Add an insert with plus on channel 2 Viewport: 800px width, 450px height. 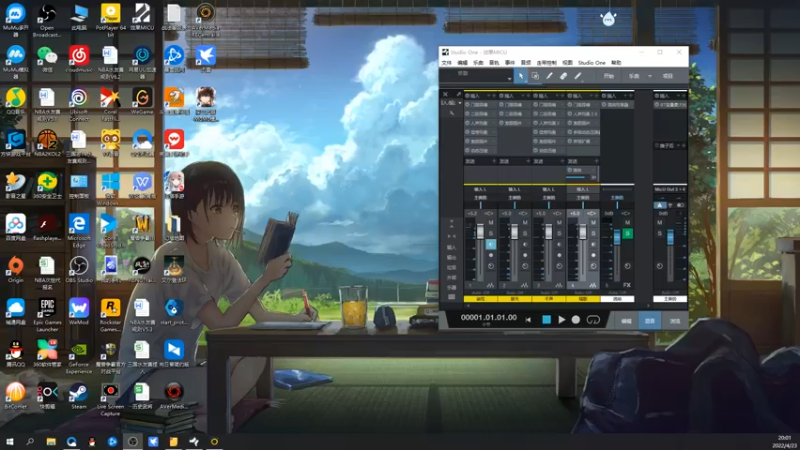click(529, 96)
